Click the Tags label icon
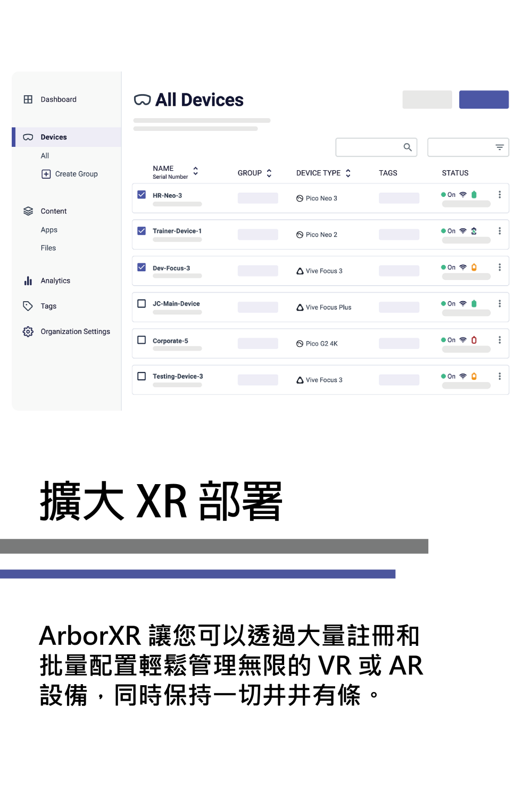Image resolution: width=532 pixels, height=798 pixels. coord(28,306)
